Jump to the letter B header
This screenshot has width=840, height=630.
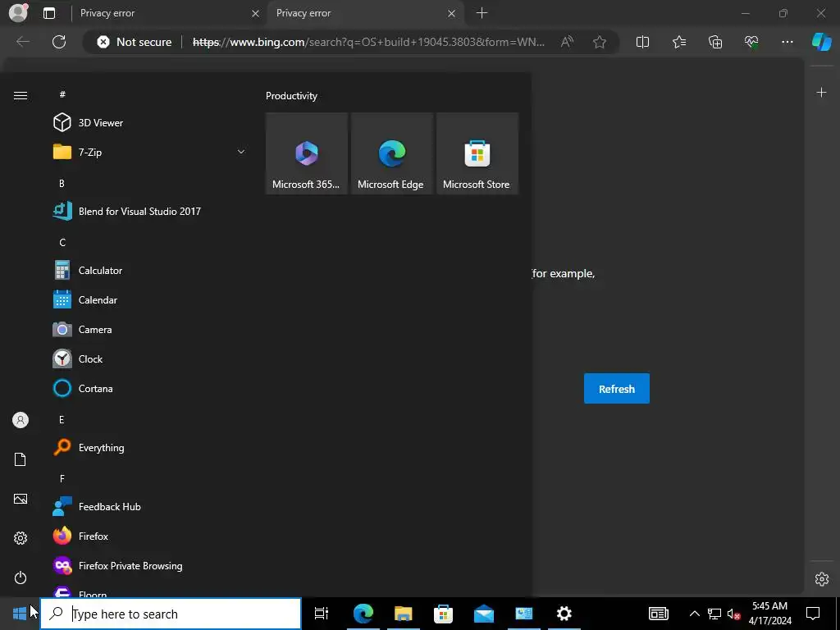[62, 183]
